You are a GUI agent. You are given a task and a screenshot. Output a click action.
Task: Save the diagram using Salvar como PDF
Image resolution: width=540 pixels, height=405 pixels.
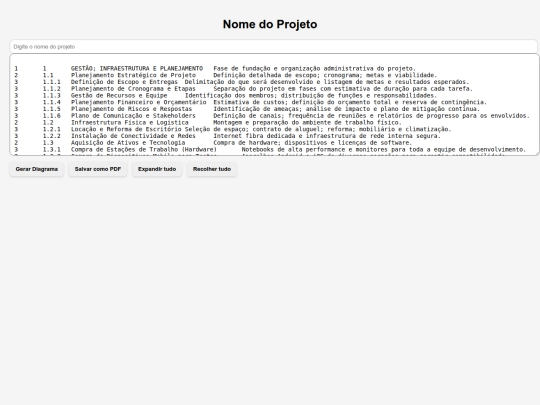tap(98, 169)
